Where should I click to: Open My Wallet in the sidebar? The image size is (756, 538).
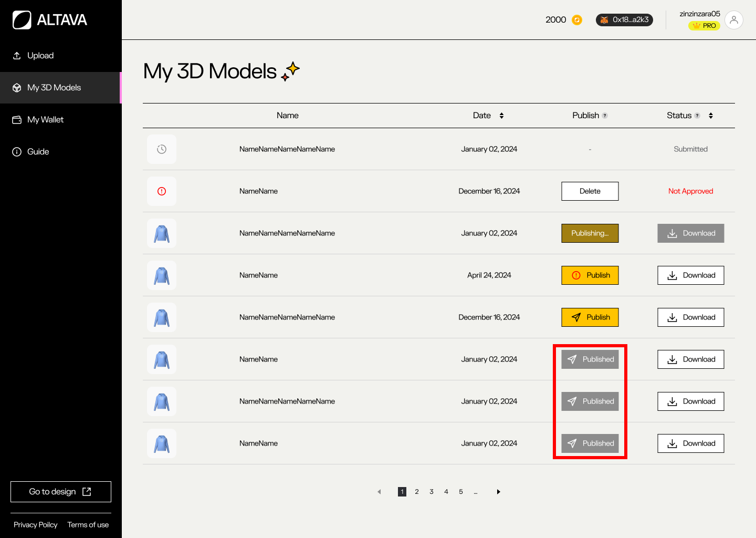pyautogui.click(x=45, y=120)
